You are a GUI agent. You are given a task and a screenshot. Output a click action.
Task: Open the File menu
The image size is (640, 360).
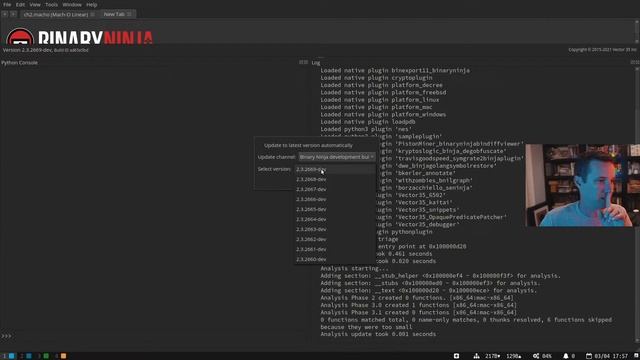tap(7, 4)
